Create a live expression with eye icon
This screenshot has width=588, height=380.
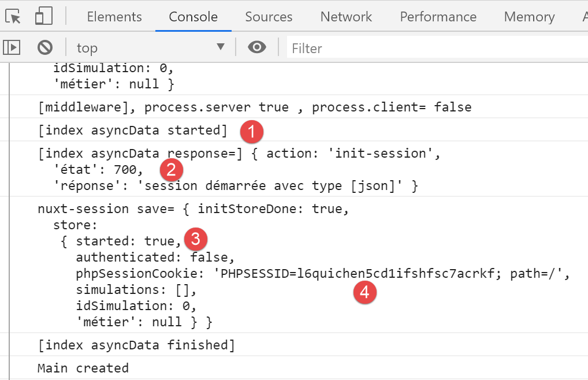pyautogui.click(x=257, y=47)
